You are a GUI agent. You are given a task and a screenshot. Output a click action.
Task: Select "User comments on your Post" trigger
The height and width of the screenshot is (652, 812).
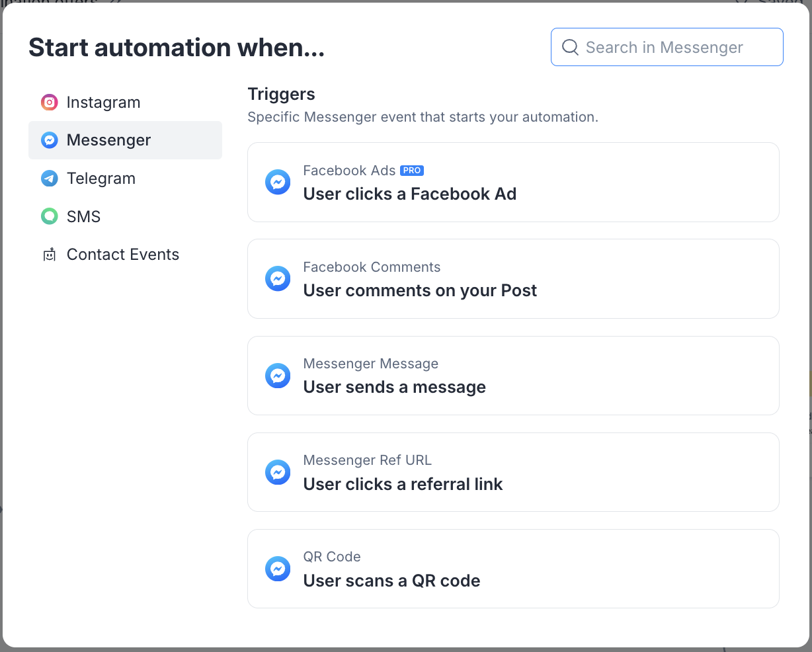[x=513, y=278]
